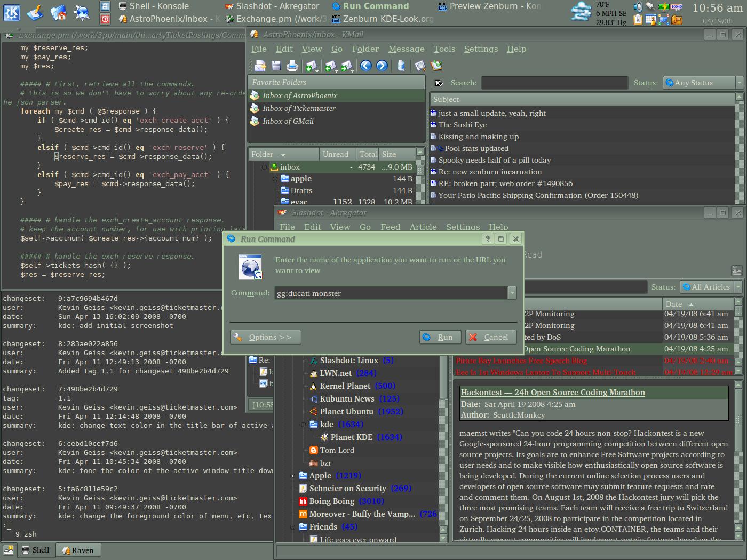Click the clock showing 10:56 am
This screenshot has height=560, width=747.
(x=717, y=8)
